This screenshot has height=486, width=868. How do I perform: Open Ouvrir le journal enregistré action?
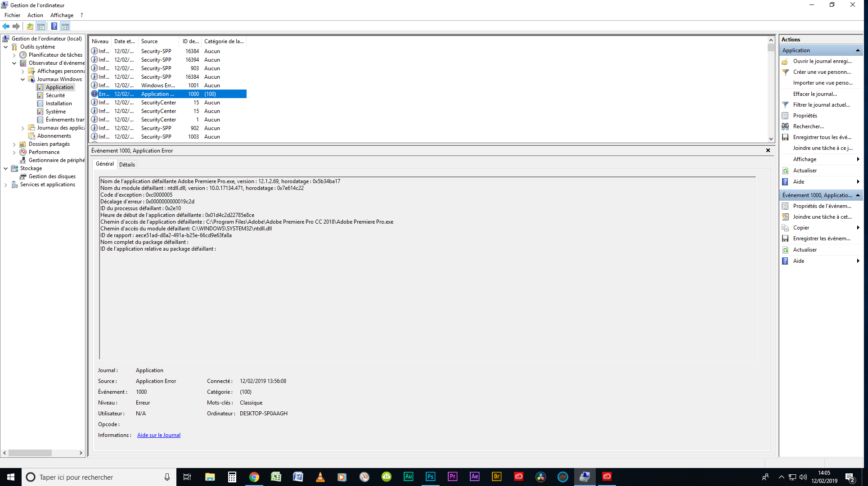pos(822,61)
